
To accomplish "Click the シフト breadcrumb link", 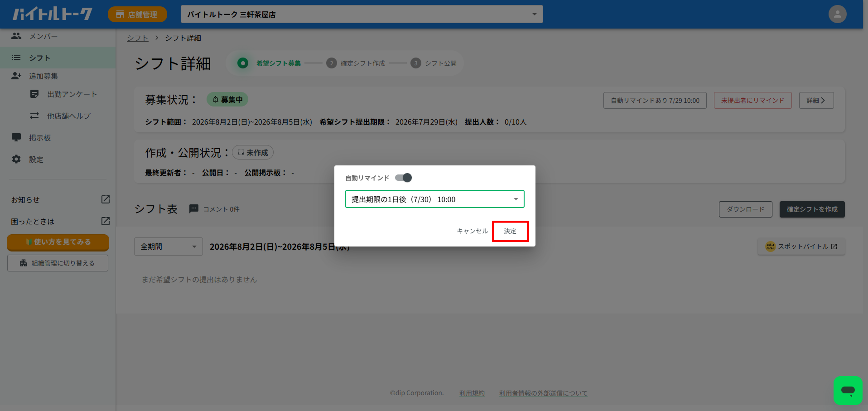I will [x=137, y=38].
